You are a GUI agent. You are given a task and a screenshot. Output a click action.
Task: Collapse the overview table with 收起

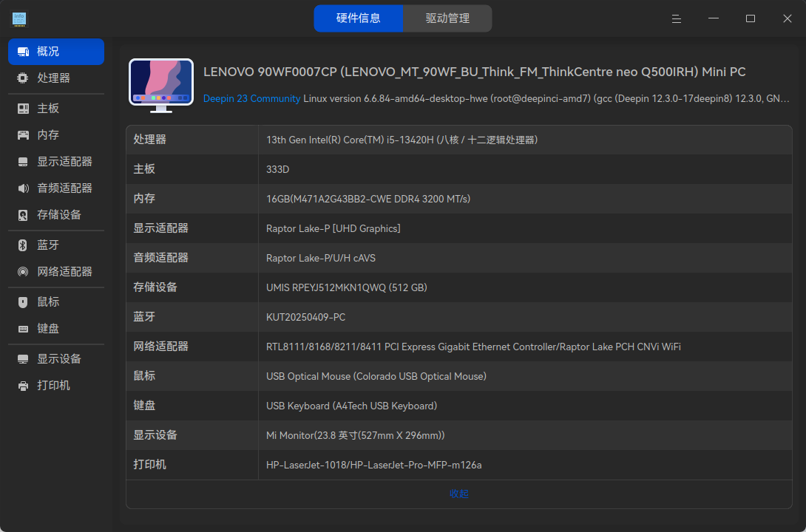click(x=459, y=494)
